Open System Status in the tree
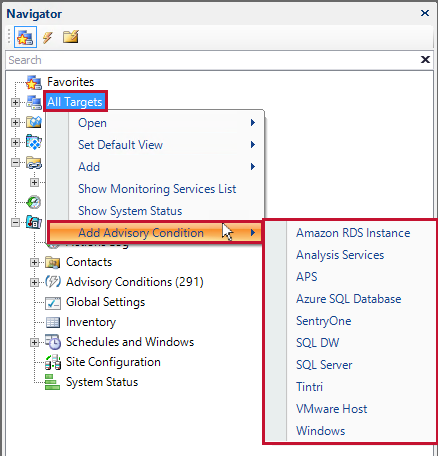 [x=102, y=382]
